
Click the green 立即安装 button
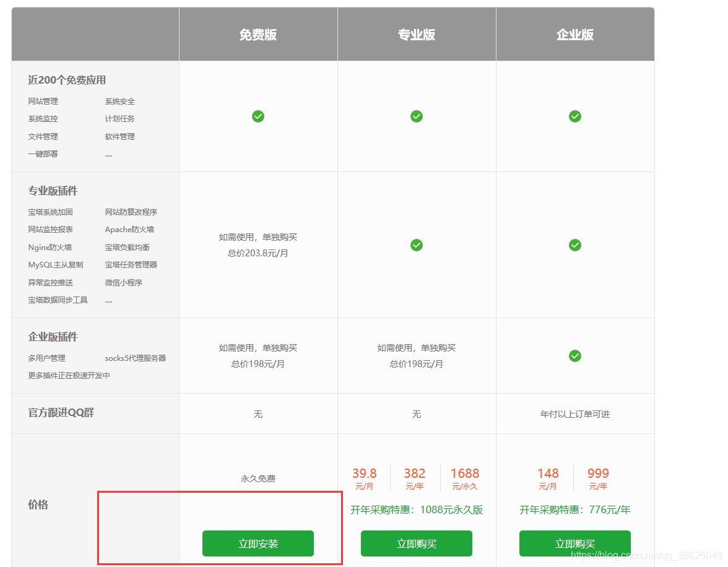click(258, 543)
